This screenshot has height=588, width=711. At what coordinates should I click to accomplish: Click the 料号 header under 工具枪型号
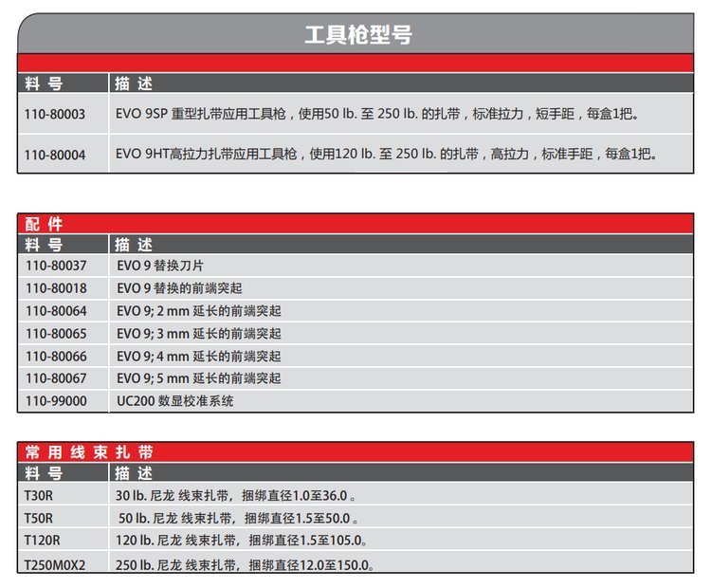[x=44, y=83]
